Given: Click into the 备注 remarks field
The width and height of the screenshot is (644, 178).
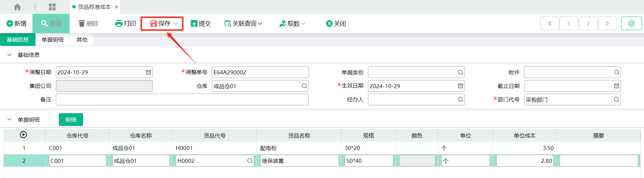Looking at the screenshot, I should point(182,100).
